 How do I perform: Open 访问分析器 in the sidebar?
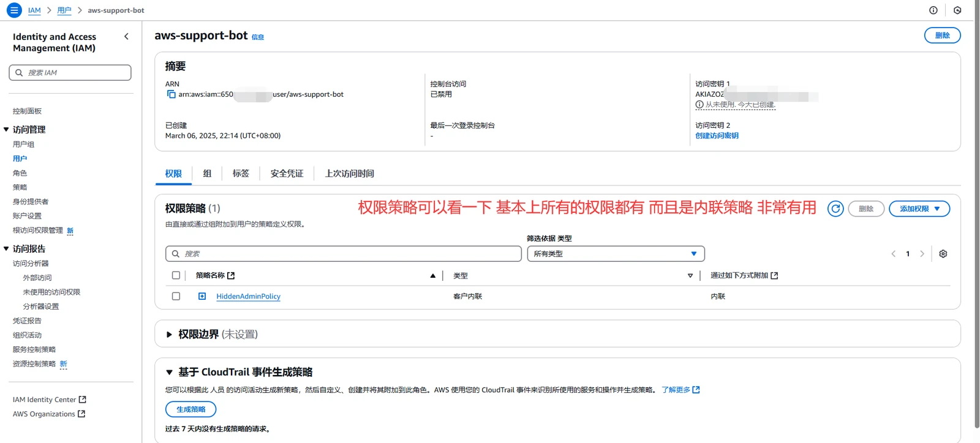coord(31,264)
